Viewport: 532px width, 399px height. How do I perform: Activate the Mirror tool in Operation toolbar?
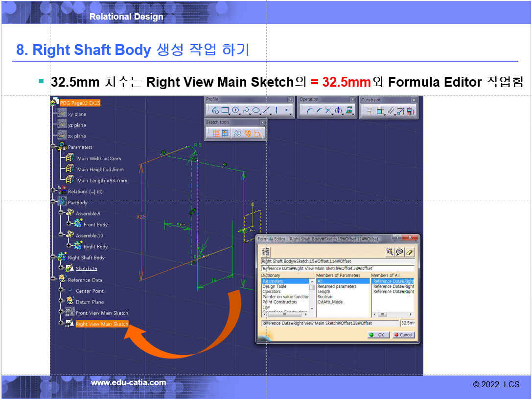pyautogui.click(x=339, y=111)
